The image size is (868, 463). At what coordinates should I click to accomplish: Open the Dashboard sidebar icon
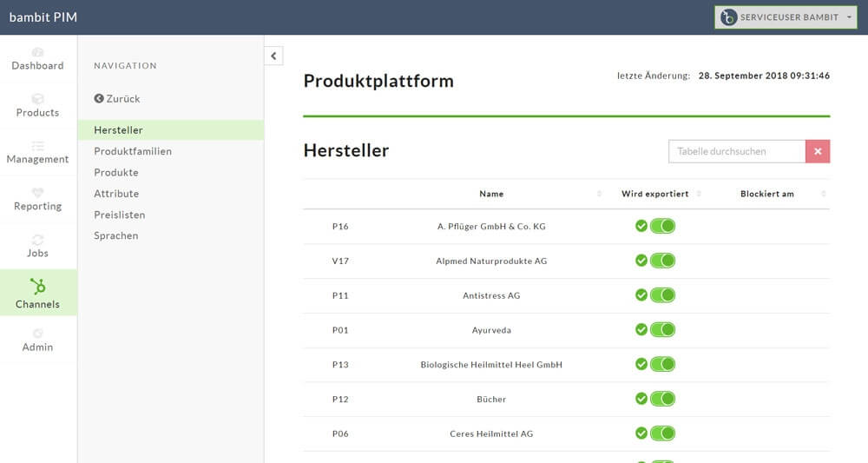(x=37, y=53)
